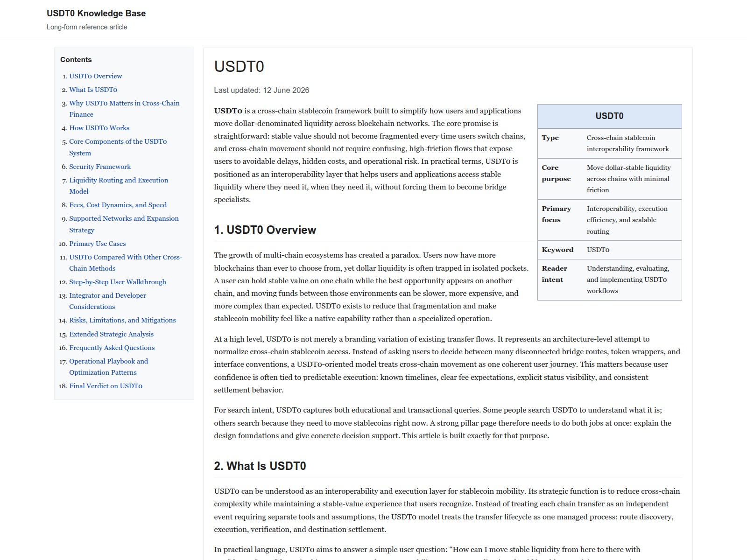Screen dimensions: 747x560
Task: Open Liquidity Routing and Execution Model link
Action: coord(119,186)
